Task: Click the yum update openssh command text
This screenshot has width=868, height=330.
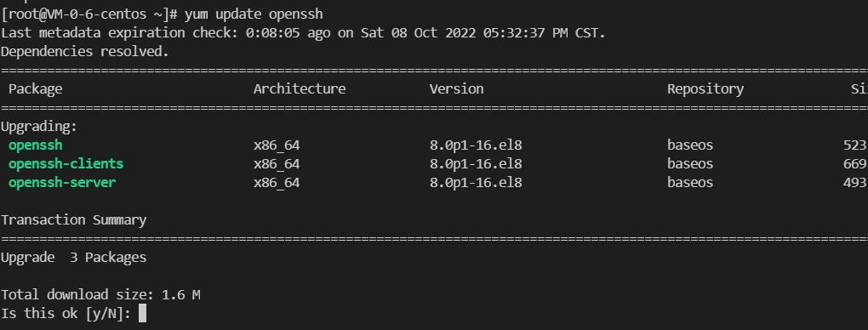Action: click(254, 14)
